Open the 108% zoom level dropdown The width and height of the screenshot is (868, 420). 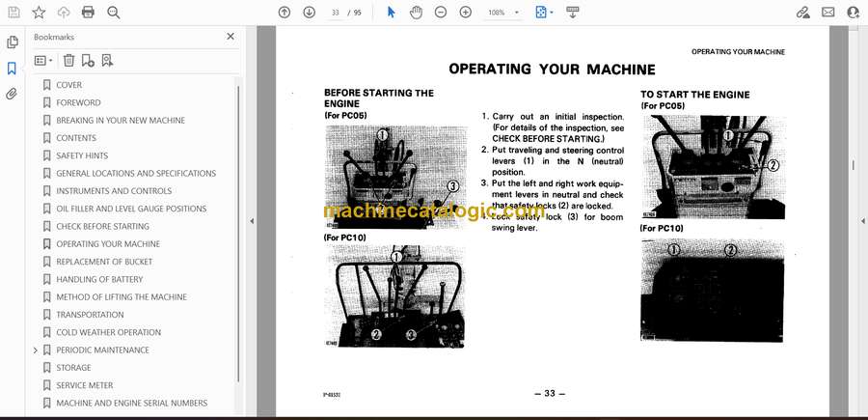pyautogui.click(x=503, y=13)
